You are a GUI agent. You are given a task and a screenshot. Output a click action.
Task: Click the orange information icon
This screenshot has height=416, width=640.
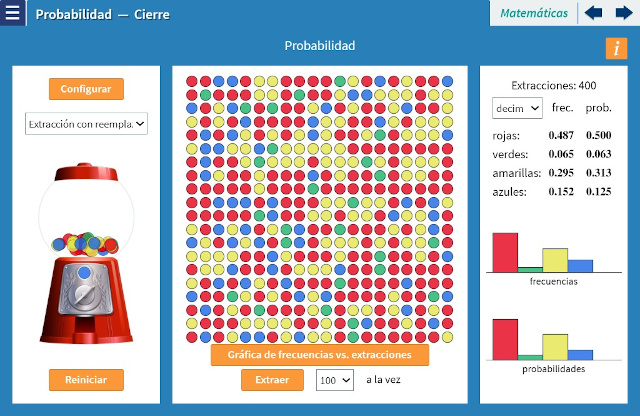(x=616, y=48)
